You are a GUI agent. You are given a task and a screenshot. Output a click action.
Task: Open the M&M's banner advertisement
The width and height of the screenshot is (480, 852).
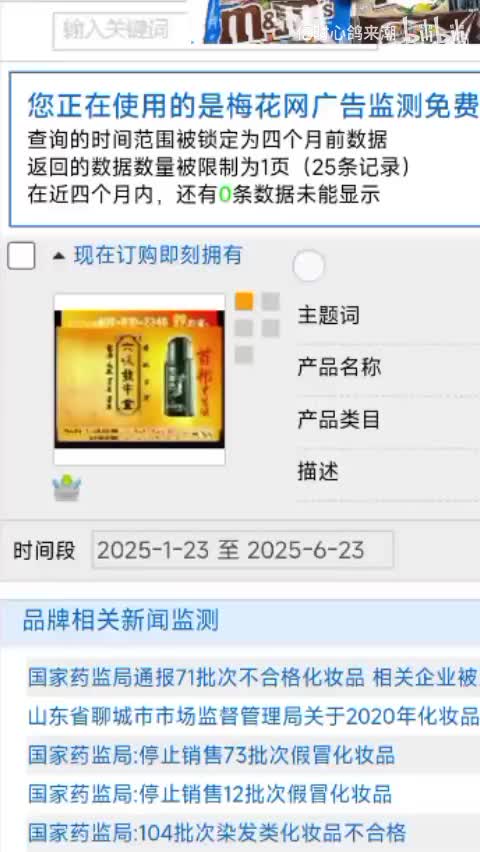[341, 22]
